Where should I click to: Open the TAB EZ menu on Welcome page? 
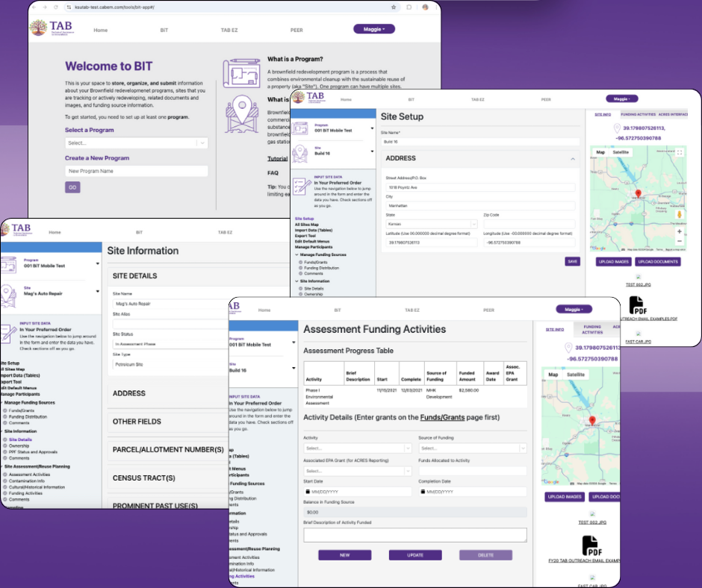[x=226, y=30]
